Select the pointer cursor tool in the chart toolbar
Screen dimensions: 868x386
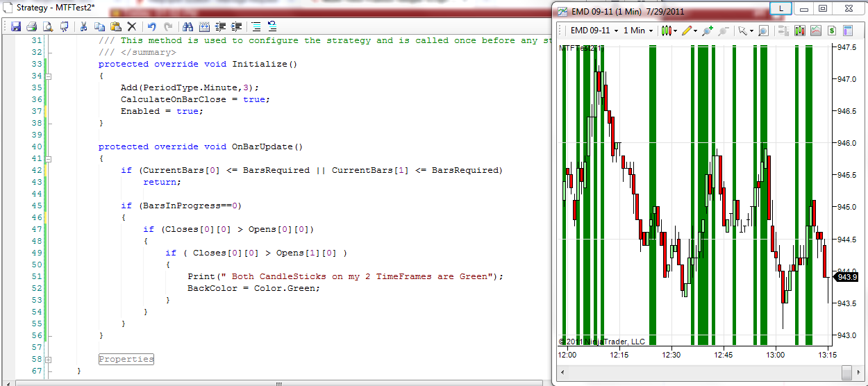(742, 31)
